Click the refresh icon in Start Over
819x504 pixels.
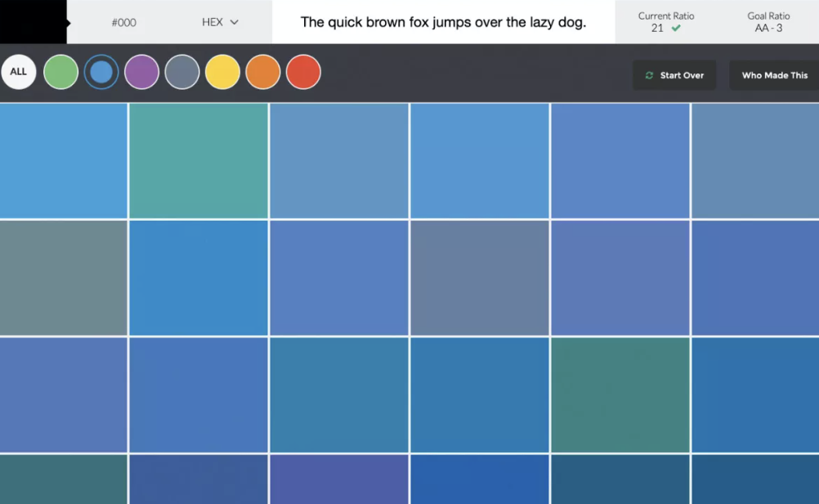coord(649,75)
